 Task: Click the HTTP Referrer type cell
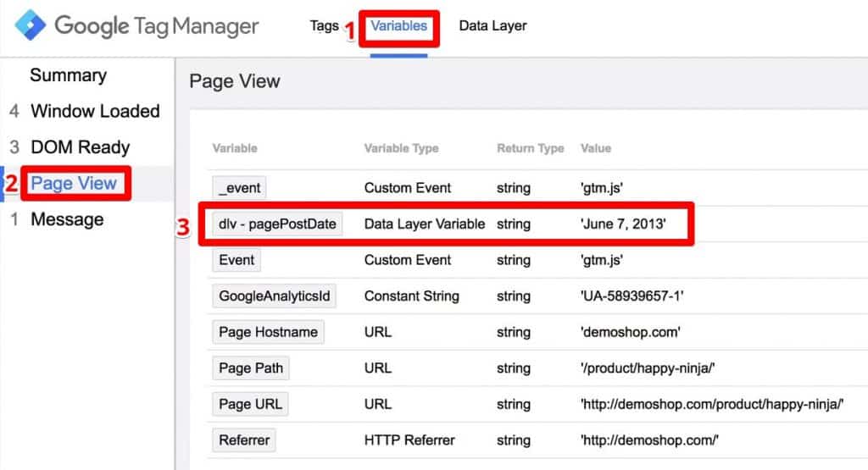[409, 440]
